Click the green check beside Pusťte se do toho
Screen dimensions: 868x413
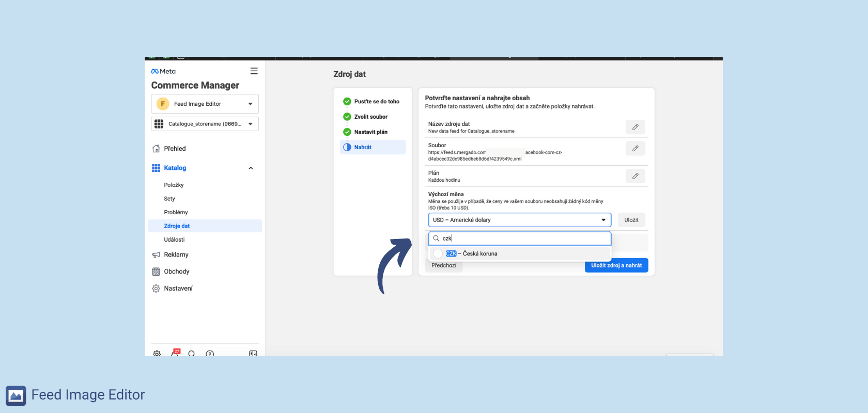point(347,102)
